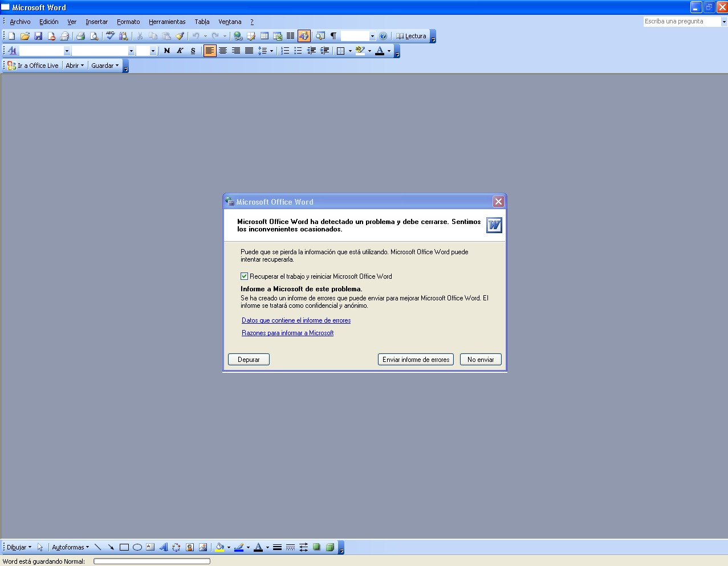
Task: Toggle center alignment
Action: pos(223,51)
